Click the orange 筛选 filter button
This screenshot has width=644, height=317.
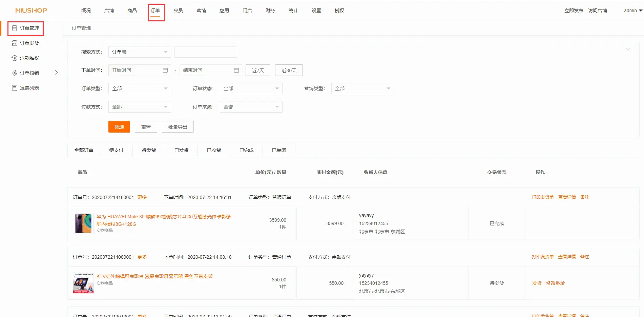[119, 127]
